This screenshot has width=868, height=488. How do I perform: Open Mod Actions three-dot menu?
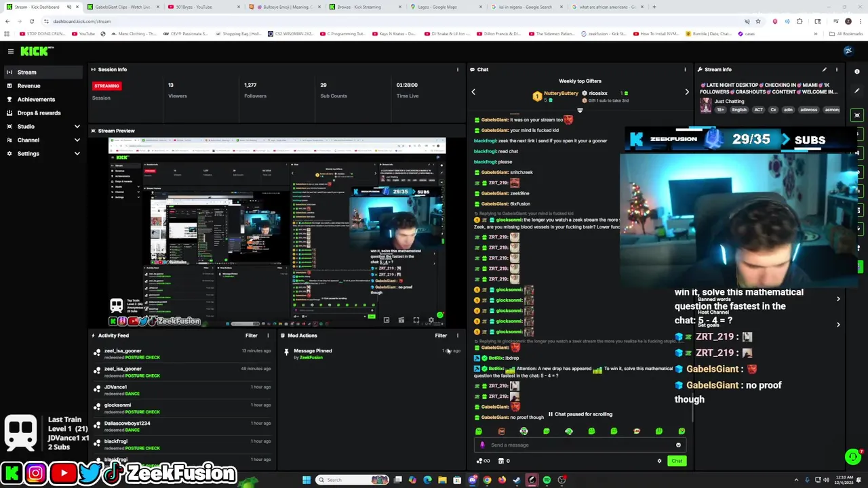click(x=457, y=335)
